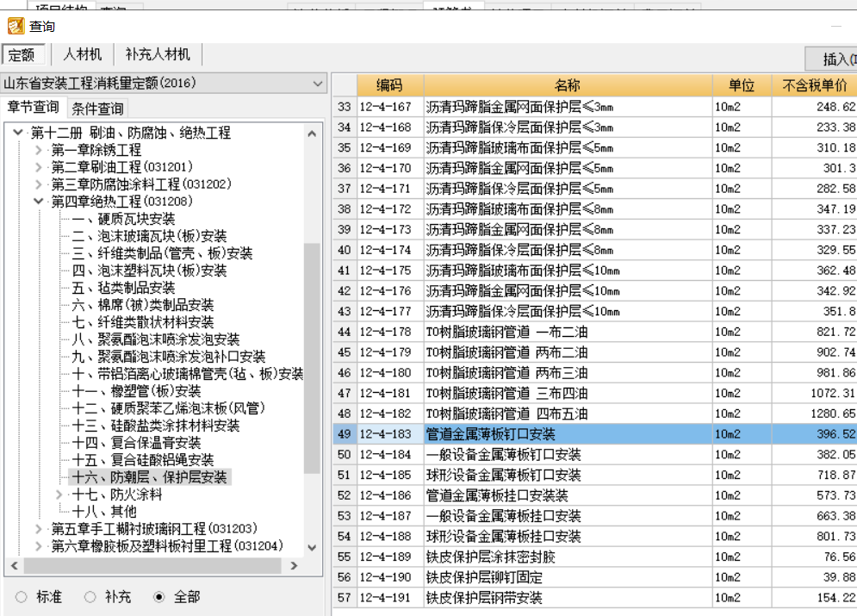Click the 查询 window title icon

click(16, 26)
